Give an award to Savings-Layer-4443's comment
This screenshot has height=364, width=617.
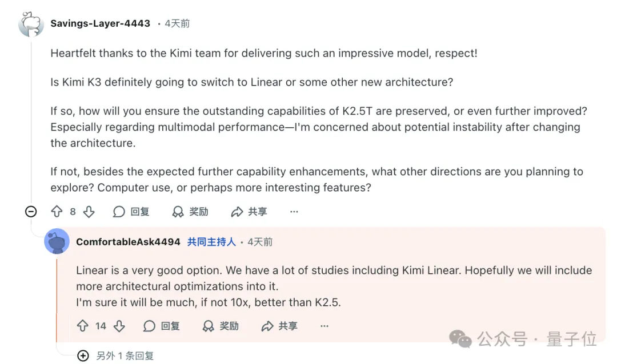click(190, 212)
